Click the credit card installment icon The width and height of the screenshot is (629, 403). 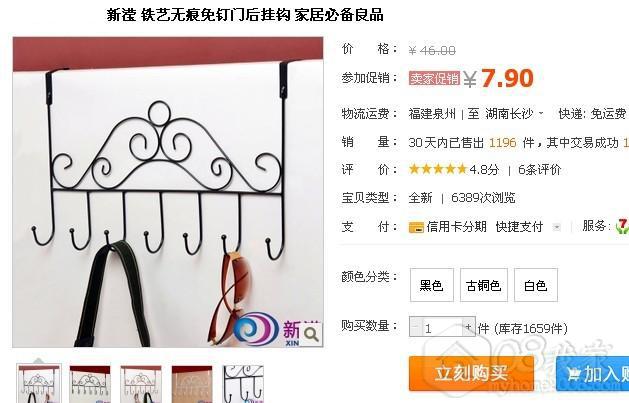[416, 227]
